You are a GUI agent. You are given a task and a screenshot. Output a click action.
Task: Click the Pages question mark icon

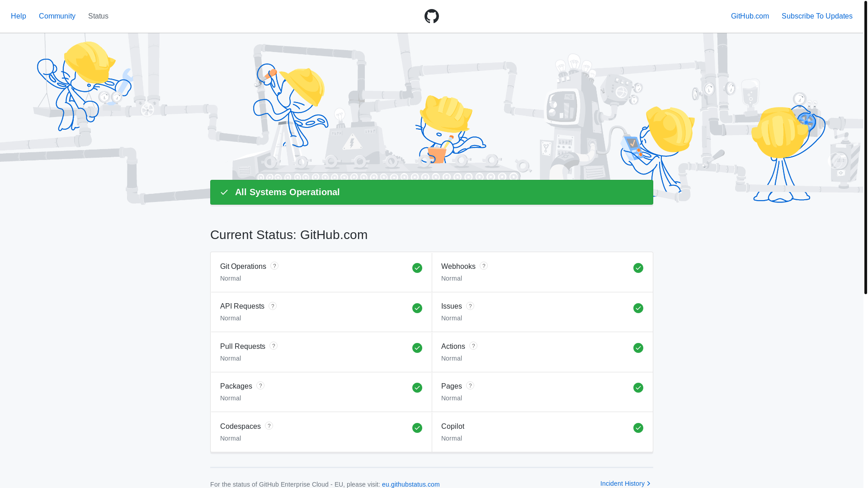point(470,385)
